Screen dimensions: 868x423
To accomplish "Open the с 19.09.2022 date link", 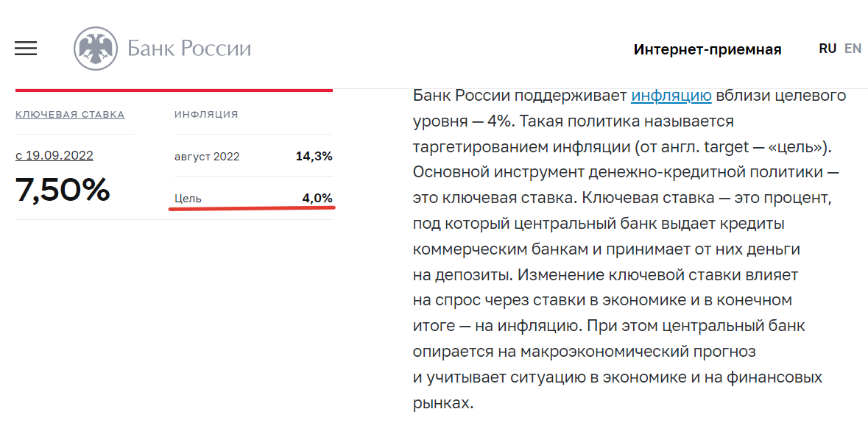I will coord(54,155).
